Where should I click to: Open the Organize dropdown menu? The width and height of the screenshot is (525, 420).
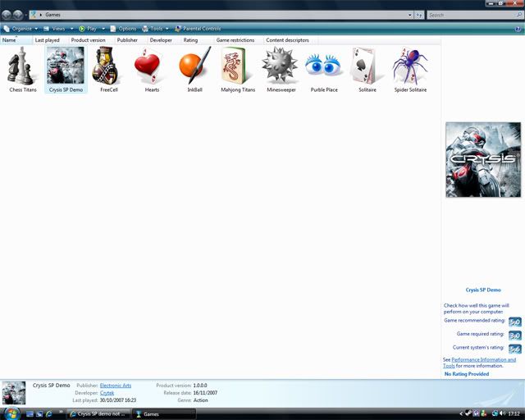[x=21, y=29]
